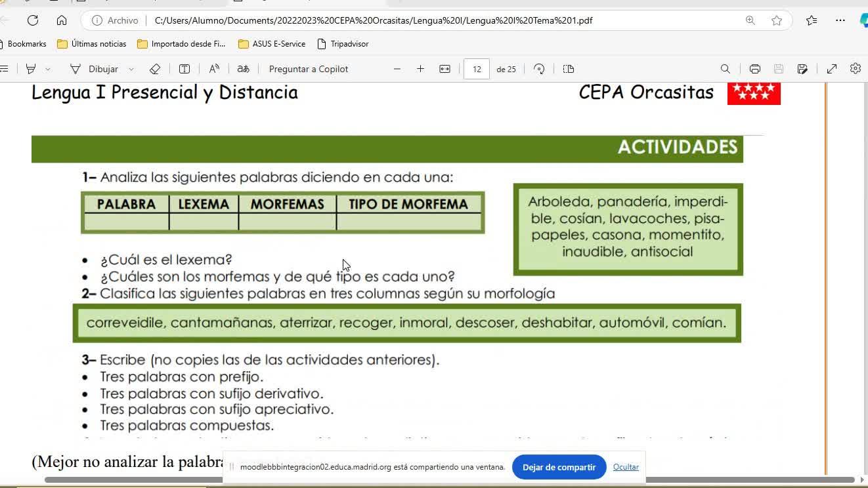Click the line 'Tres palabras compuestas.'

(x=187, y=426)
